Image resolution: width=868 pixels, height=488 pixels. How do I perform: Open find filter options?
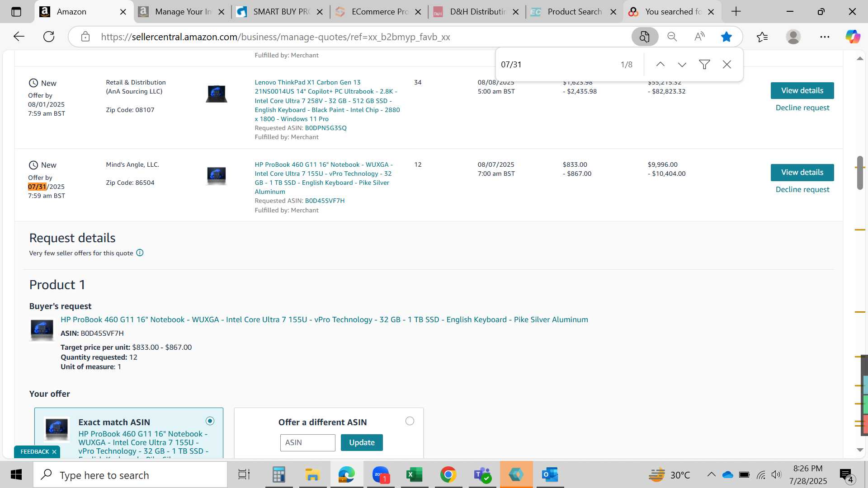(x=704, y=65)
